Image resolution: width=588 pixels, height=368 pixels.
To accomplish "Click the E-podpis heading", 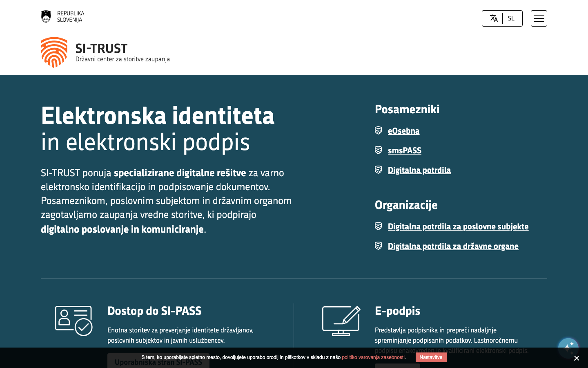I will tap(397, 311).
